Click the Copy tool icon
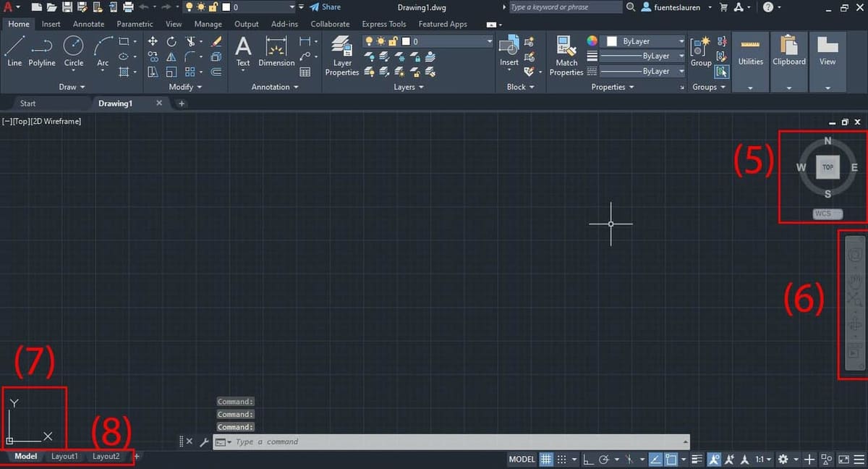Viewport: 868px width, 469px height. pos(153,56)
